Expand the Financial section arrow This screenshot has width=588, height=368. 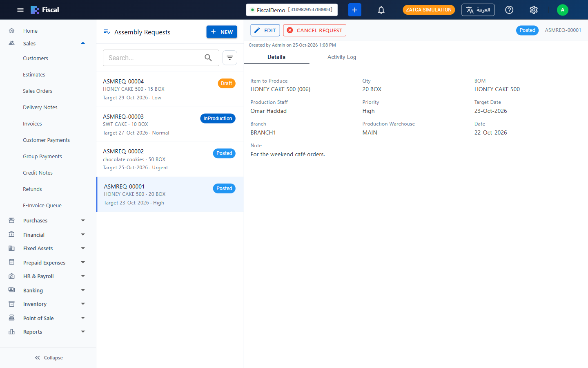pyautogui.click(x=83, y=235)
